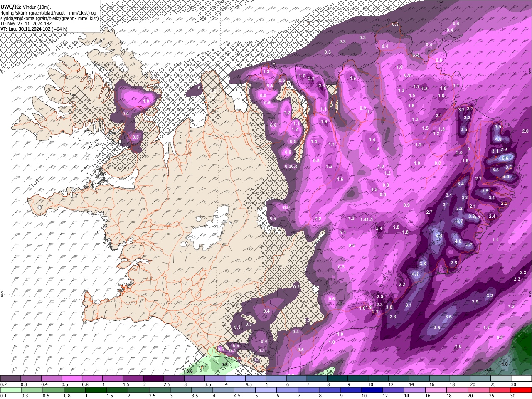This screenshot has width=532, height=399.
Task: Select the 20 swatch in the bottom rain scale
Action: (478, 390)
